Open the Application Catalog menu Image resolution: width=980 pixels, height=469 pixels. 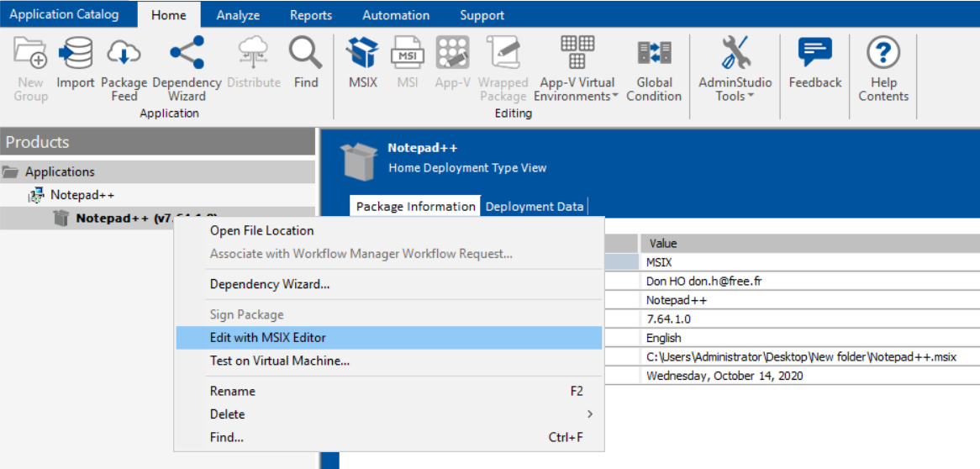click(64, 14)
